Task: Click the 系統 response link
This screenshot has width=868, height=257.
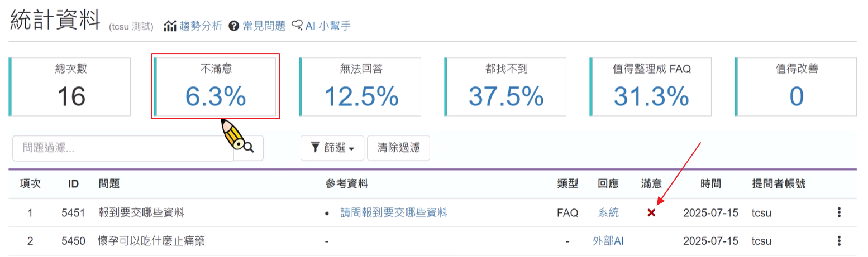Action: pyautogui.click(x=608, y=212)
